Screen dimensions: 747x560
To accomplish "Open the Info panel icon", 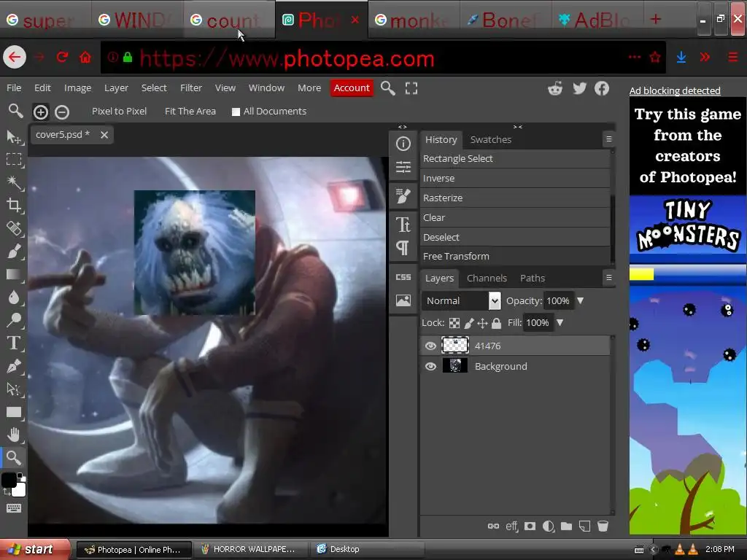I will point(403,144).
